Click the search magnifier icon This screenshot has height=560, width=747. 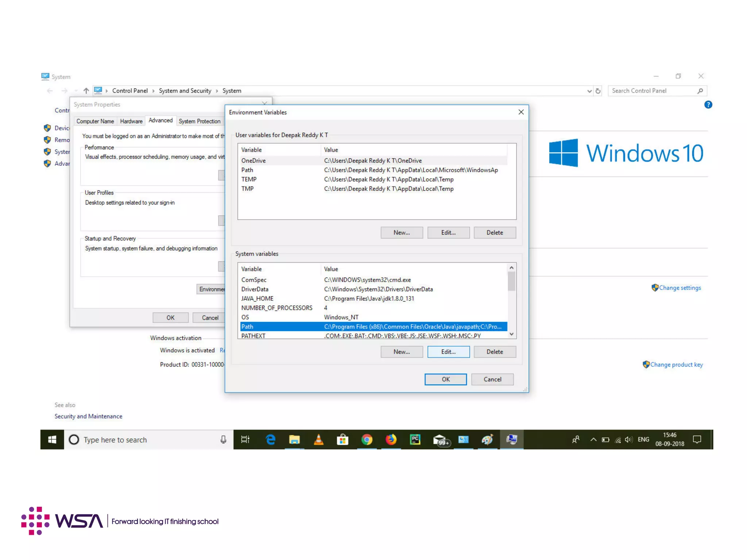coord(700,91)
